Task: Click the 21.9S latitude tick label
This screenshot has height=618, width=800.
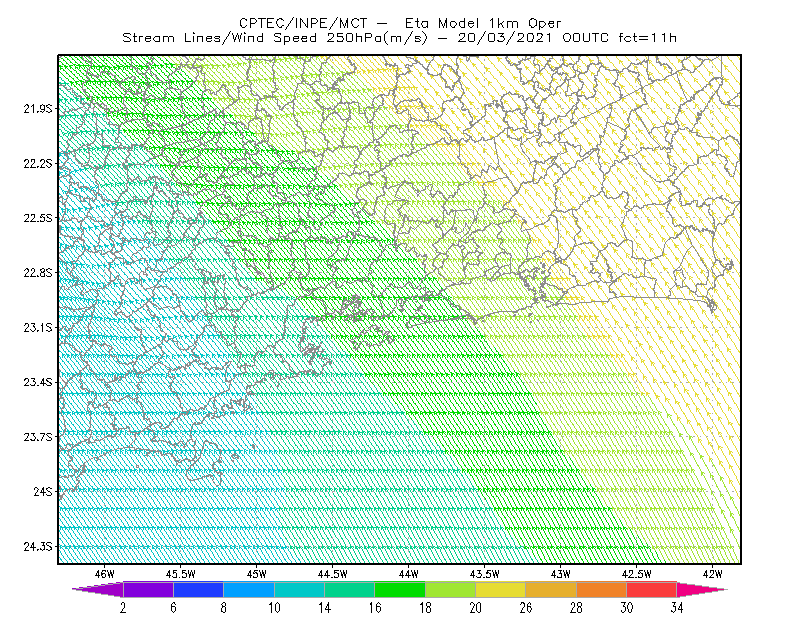Action: (38, 109)
